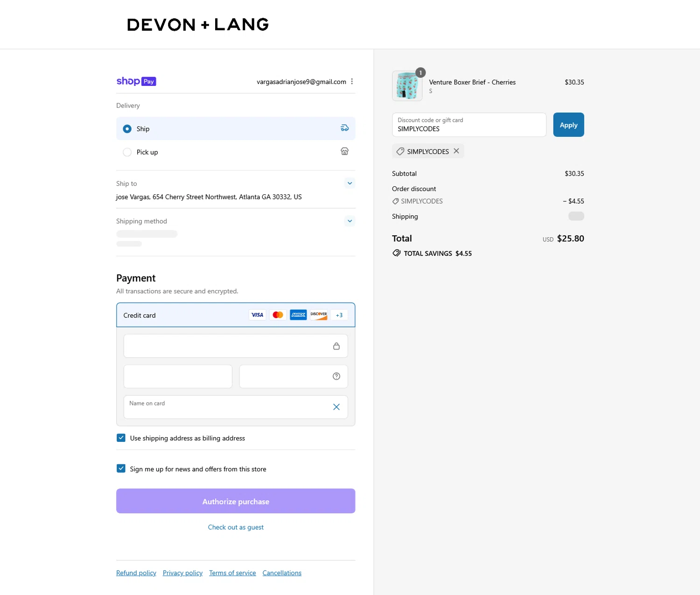Click the Apply discount button
The width and height of the screenshot is (700, 595).
click(x=568, y=125)
